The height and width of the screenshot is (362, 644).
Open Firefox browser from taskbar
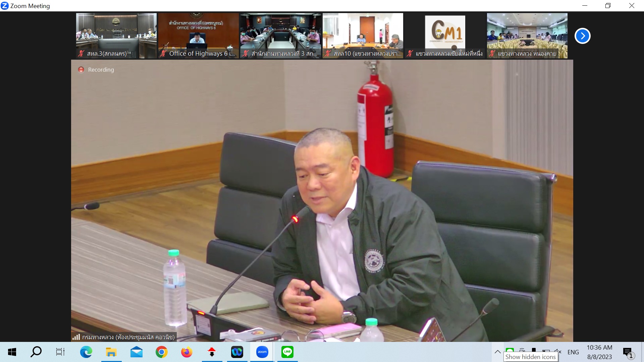point(186,352)
